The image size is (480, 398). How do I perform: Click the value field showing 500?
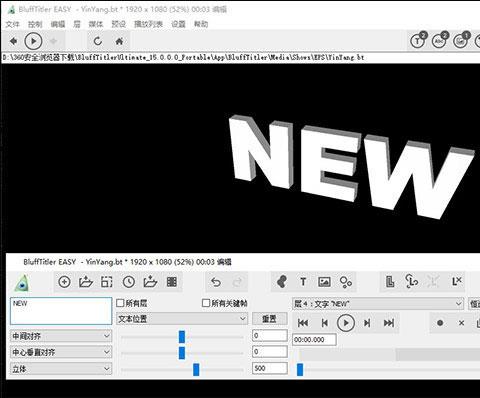coord(270,368)
